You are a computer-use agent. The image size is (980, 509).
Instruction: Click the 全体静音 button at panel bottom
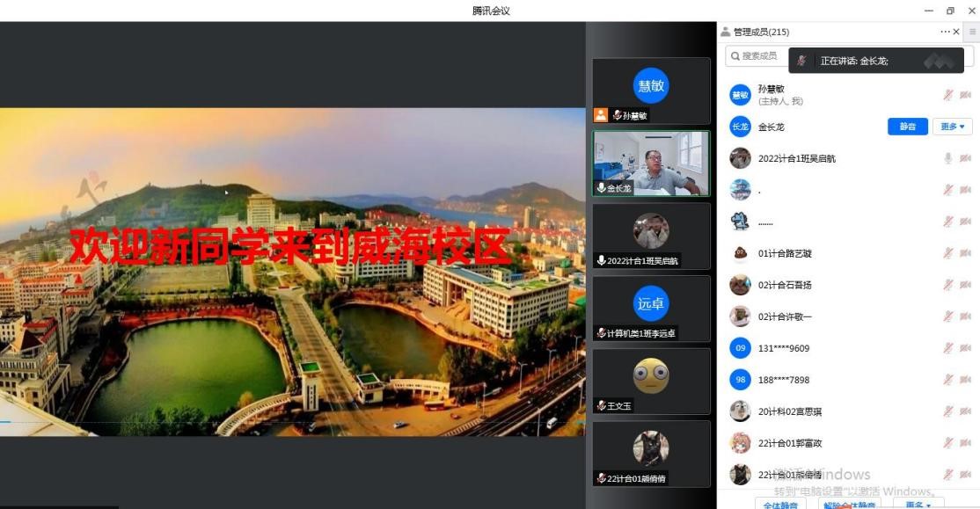(780, 505)
